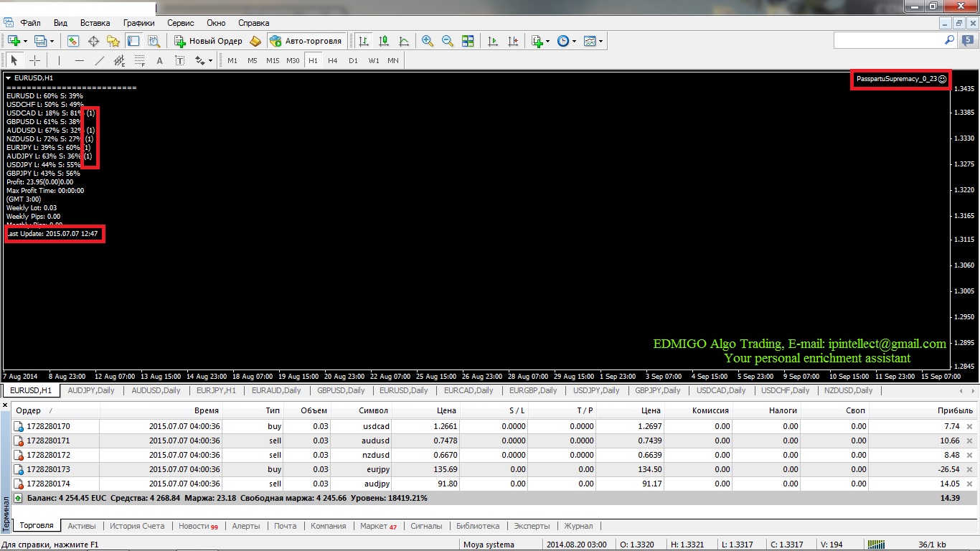The image size is (980, 551).
Task: Switch to GBPUSD,Daily chart tab
Action: 341,391
